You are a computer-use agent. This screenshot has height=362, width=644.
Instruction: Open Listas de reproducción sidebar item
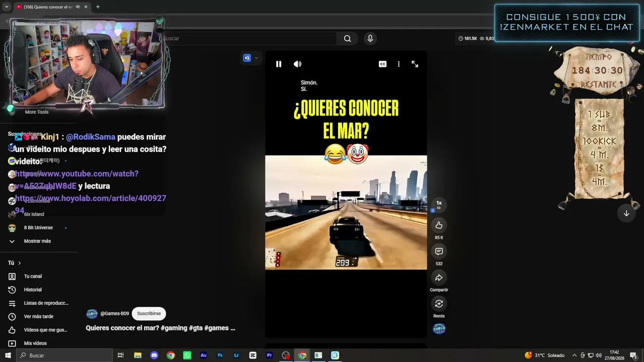coord(39,303)
